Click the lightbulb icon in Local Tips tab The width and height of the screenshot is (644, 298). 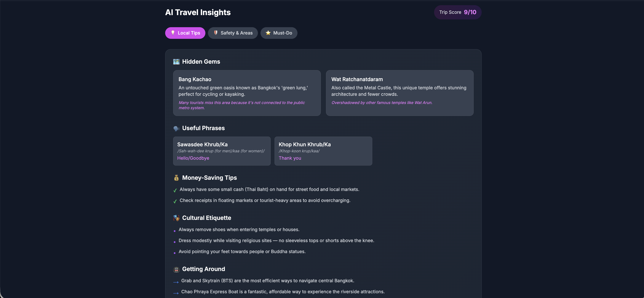coord(173,33)
